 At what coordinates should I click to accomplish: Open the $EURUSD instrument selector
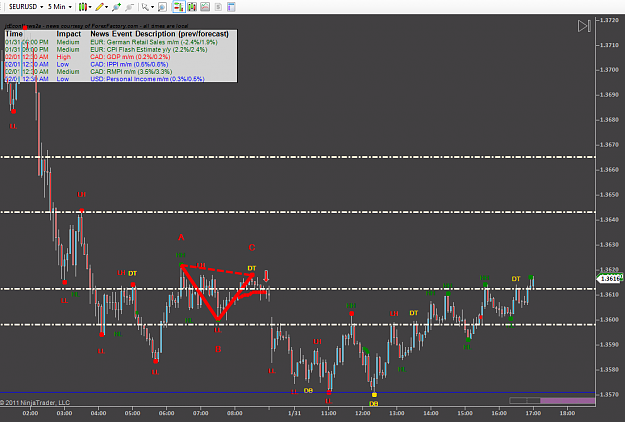click(26, 7)
